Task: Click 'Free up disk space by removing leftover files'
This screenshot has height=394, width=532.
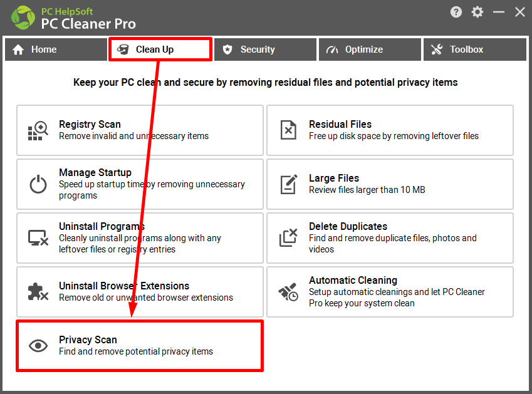Action: [x=394, y=136]
